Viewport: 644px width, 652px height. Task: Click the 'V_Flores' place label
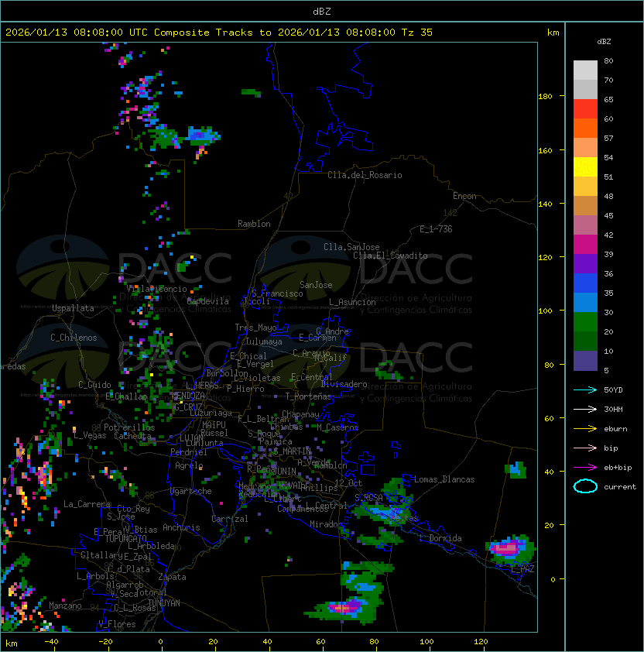117,624
